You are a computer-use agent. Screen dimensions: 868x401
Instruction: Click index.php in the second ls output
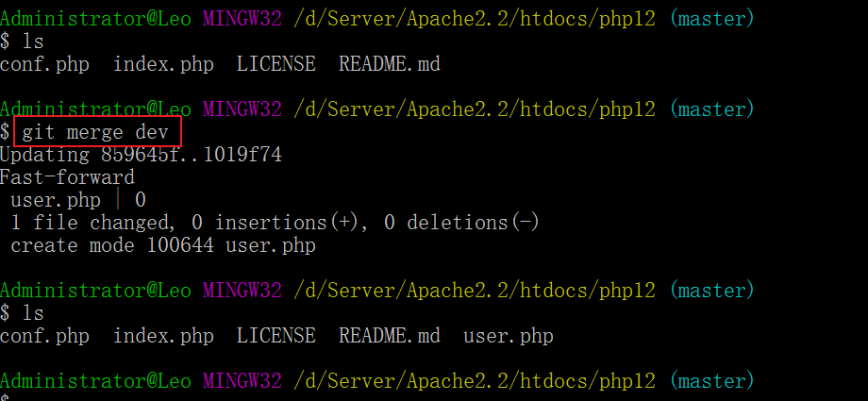[x=163, y=336]
